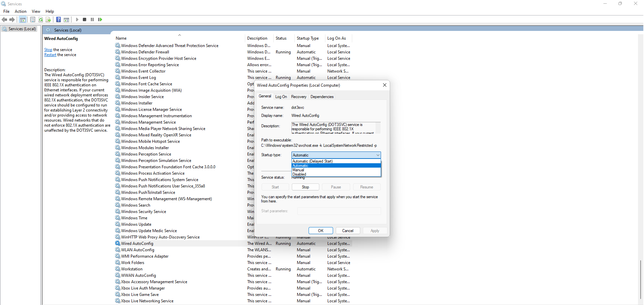Open the blue Help toolbar icon
The image size is (644, 305).
[58, 19]
